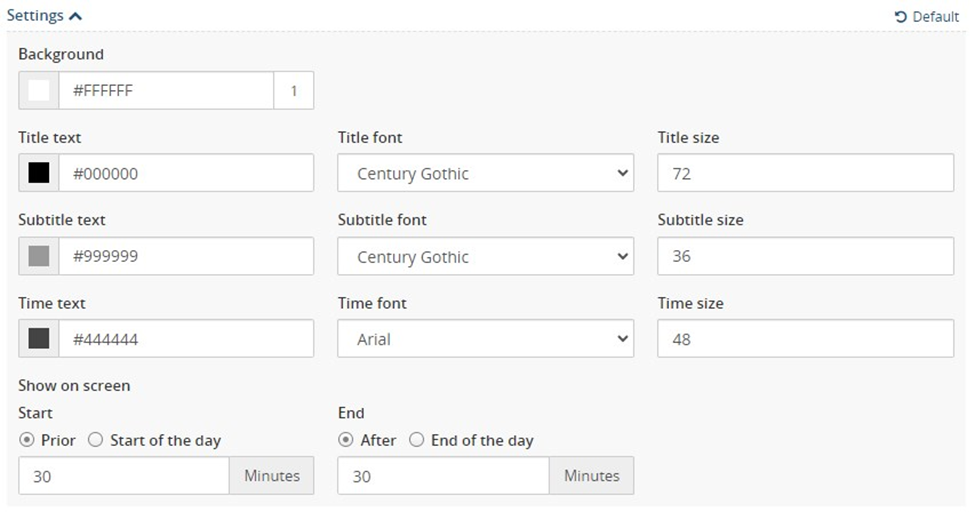Click the Background opacity value field
This screenshot has width=975, height=512.
pos(293,90)
